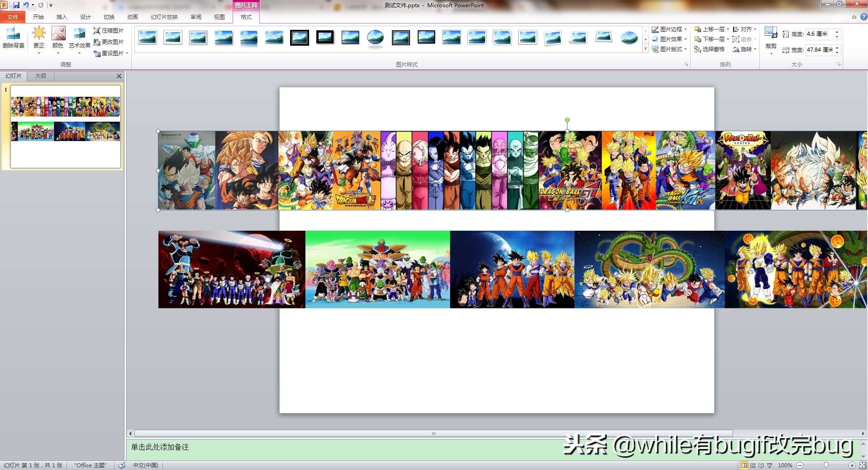Click 压缩图片 (Compress Pictures)

[x=109, y=31]
